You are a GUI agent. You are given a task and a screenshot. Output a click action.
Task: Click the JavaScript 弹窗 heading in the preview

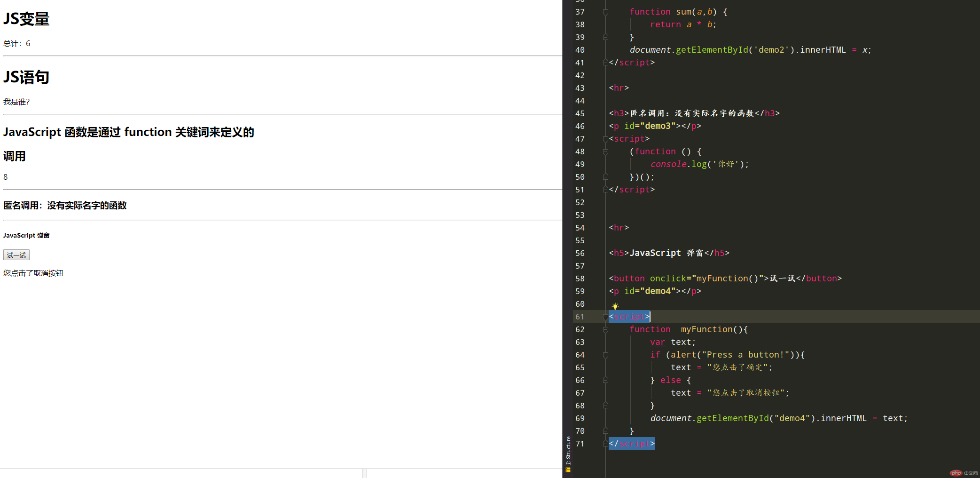point(26,235)
